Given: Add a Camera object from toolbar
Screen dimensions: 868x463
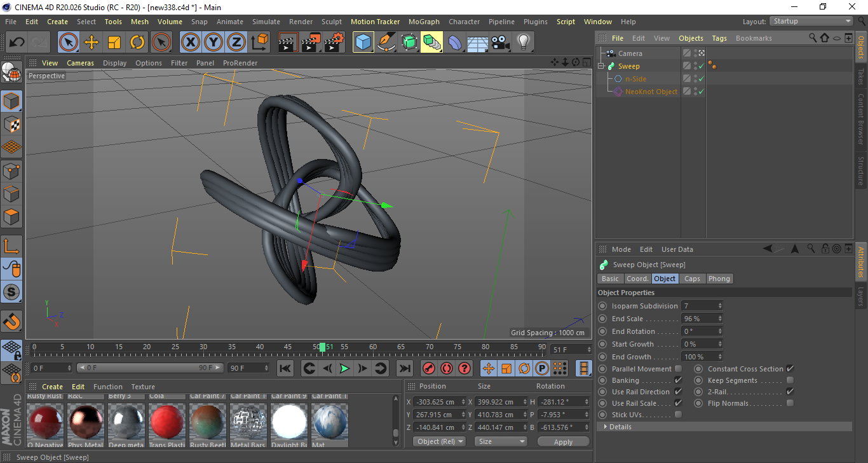Looking at the screenshot, I should click(500, 43).
